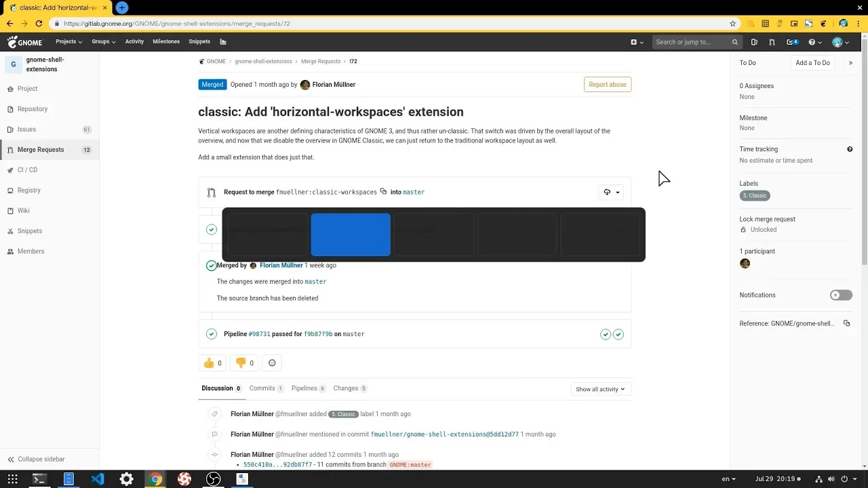Screen dimensions: 868x488
Task: Switch to the Discussion tab
Action: point(222,388)
